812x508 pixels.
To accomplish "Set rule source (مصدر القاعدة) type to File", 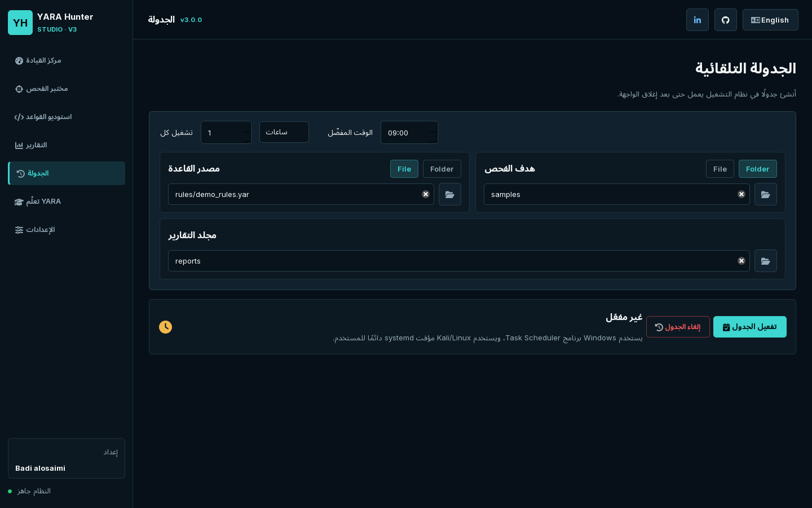I will click(x=404, y=169).
